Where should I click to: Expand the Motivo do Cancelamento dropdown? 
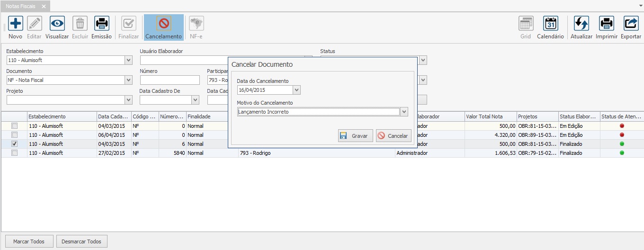(x=404, y=112)
